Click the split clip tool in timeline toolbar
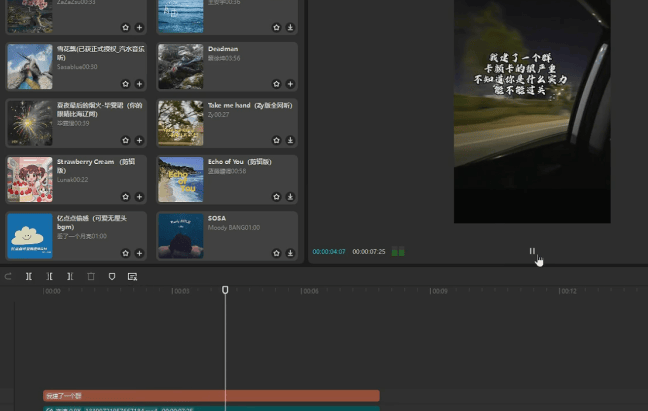Viewport: 648px width, 411px height. pos(29,276)
